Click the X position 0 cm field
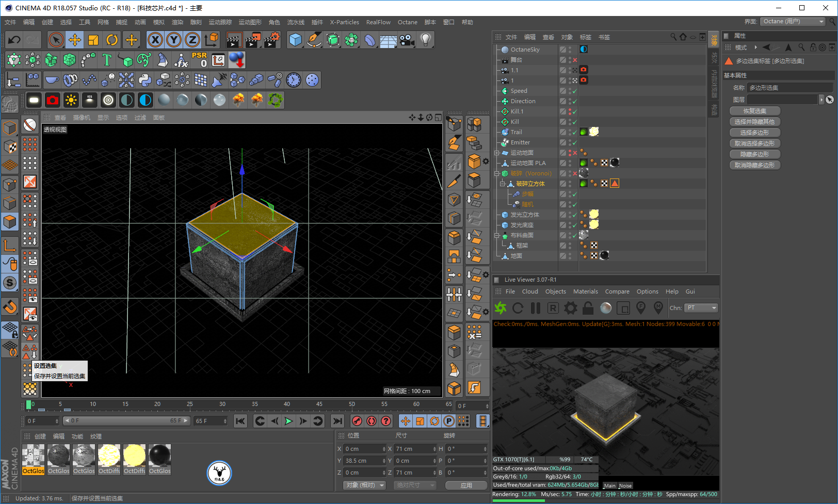Viewport: 838px width, 504px height. coord(365,449)
